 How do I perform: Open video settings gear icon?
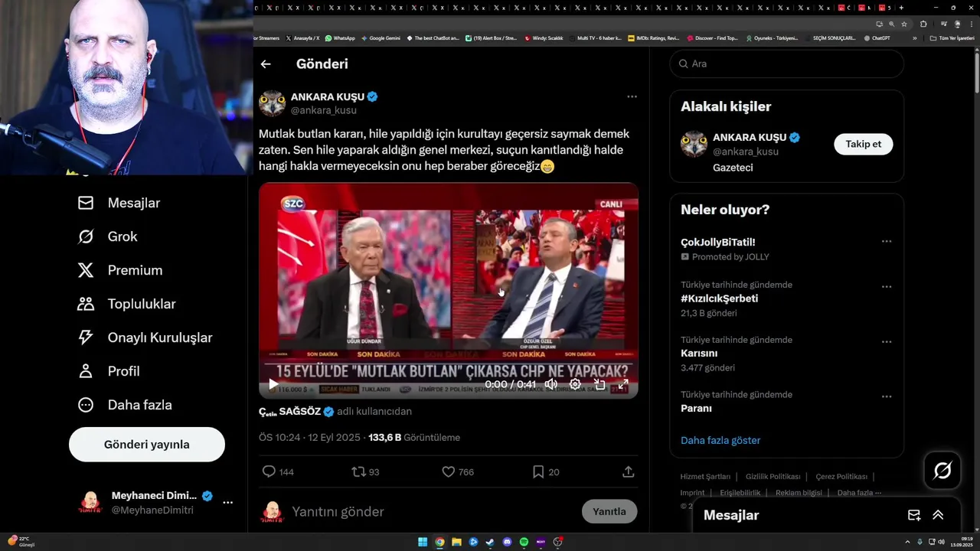point(575,384)
